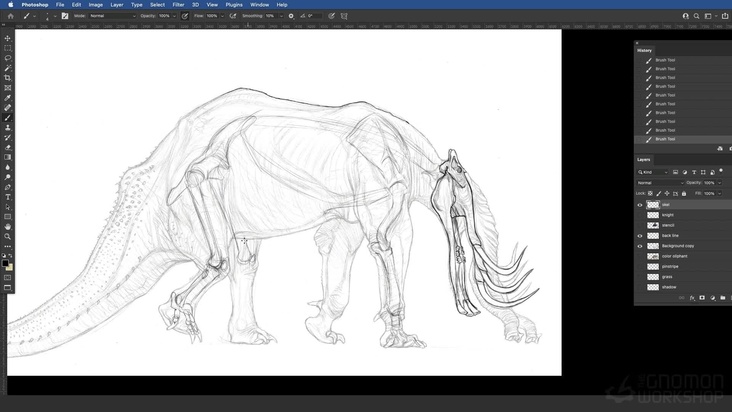The image size is (732, 412).
Task: Select the Zoom tool
Action: click(7, 237)
